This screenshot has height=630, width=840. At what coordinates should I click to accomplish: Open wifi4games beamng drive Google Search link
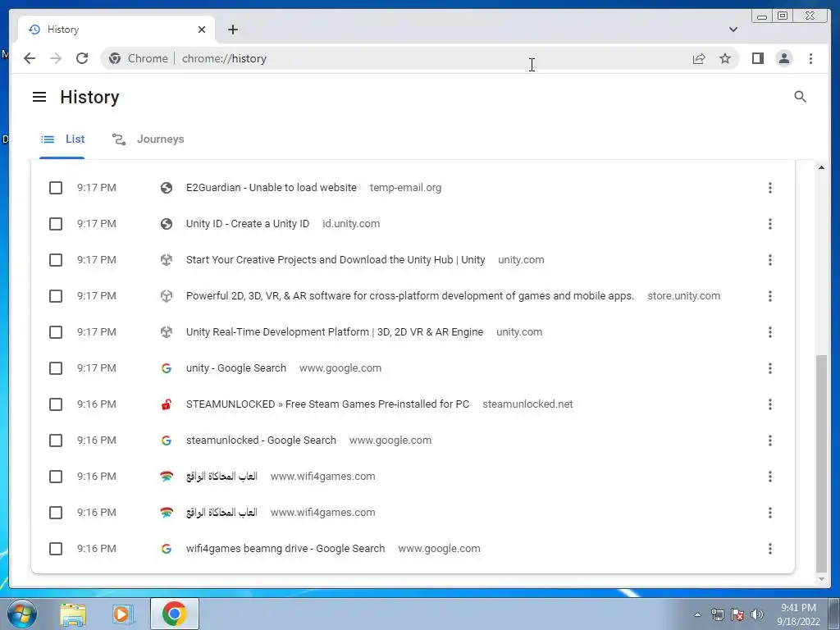[x=285, y=549]
